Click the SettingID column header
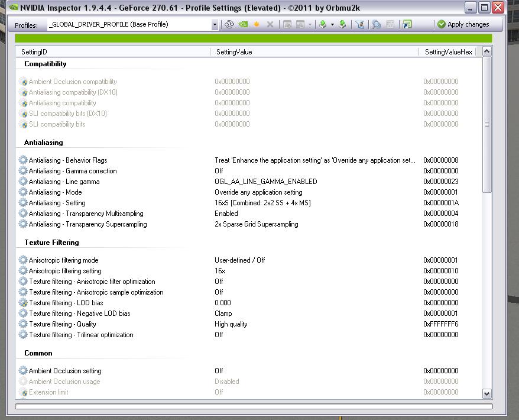The width and height of the screenshot is (519, 420). (x=112, y=52)
